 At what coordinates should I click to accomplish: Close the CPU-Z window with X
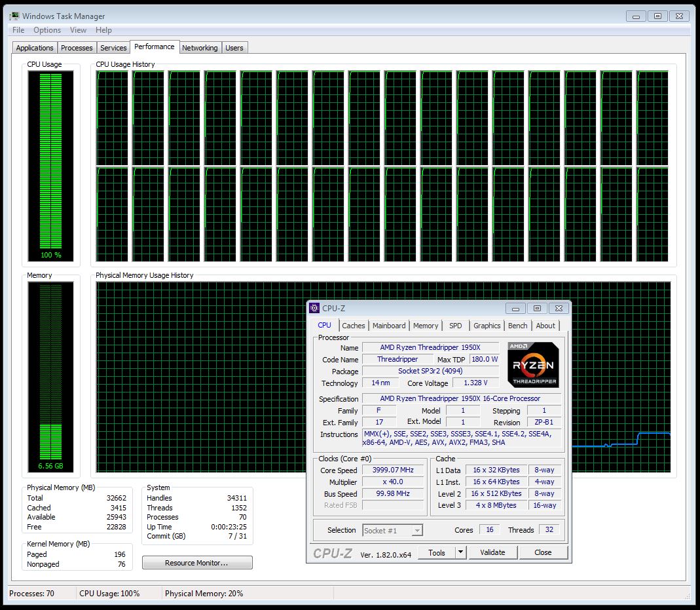[557, 309]
